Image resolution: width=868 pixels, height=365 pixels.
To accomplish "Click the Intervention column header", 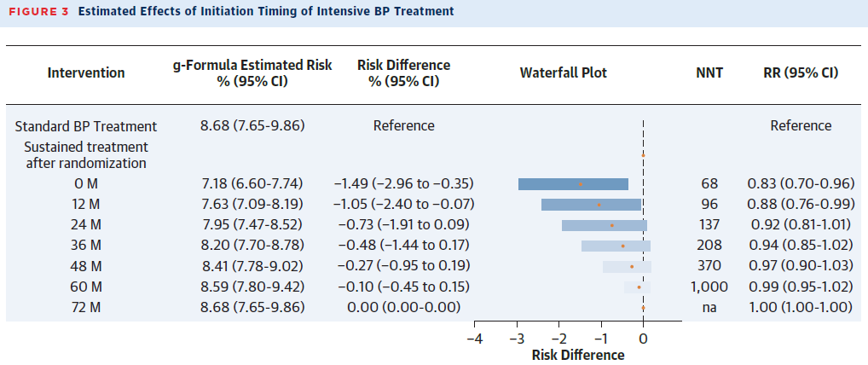I will [86, 73].
